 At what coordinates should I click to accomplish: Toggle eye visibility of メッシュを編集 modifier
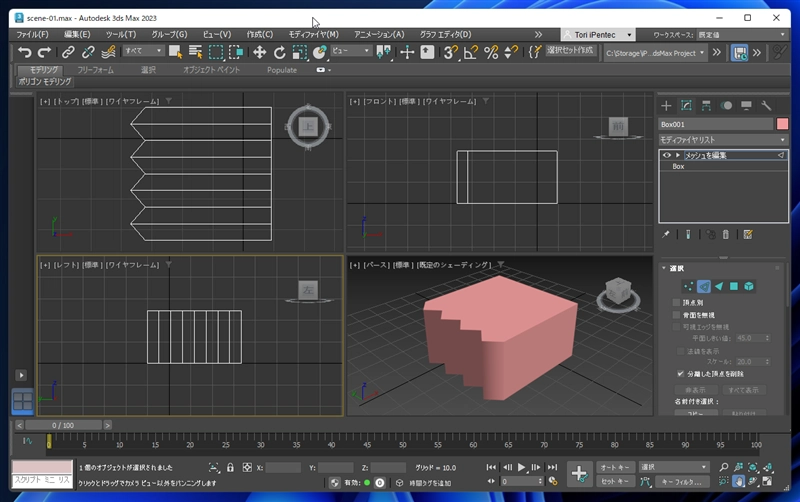point(666,155)
